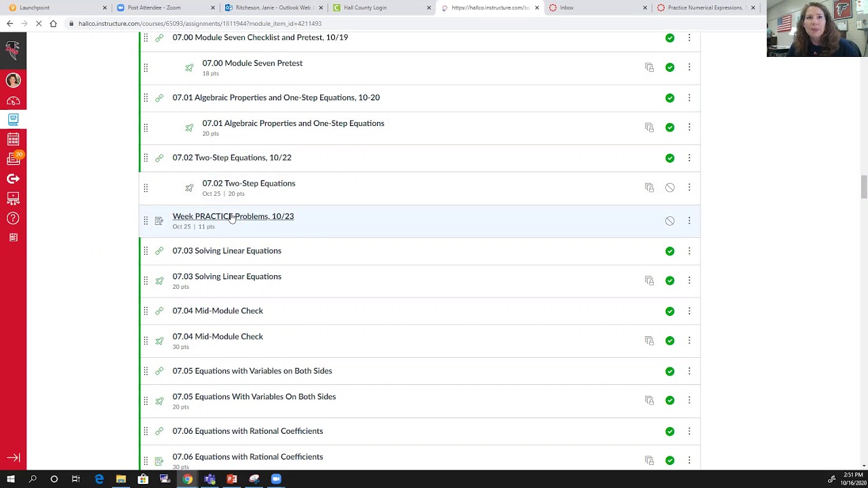The width and height of the screenshot is (868, 488).
Task: Open 07.00 Module Seven Pretest link
Action: click(x=252, y=63)
